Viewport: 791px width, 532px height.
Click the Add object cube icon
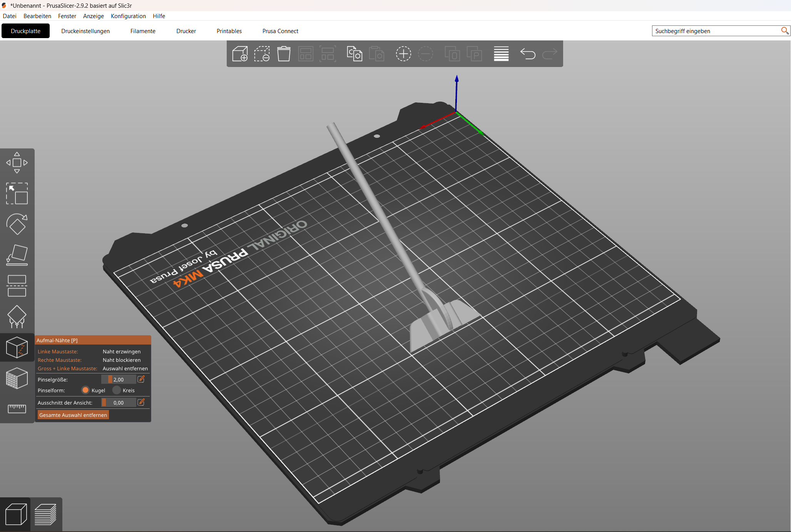[x=240, y=54]
